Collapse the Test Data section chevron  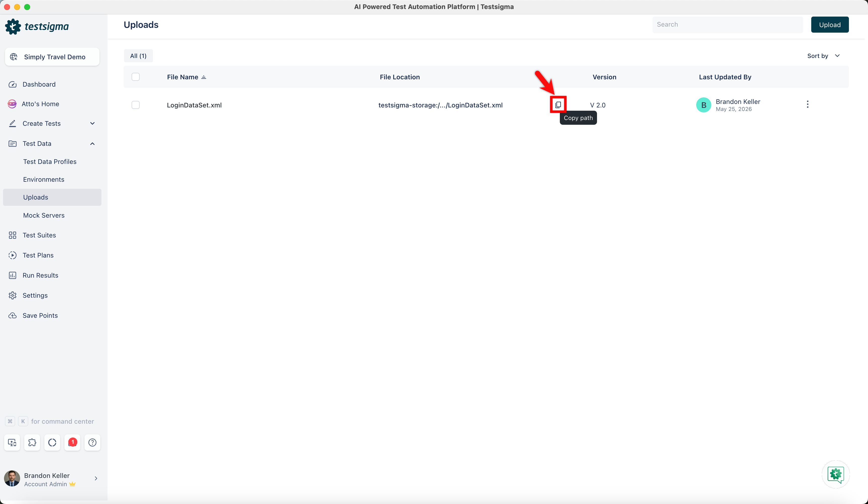(x=92, y=144)
